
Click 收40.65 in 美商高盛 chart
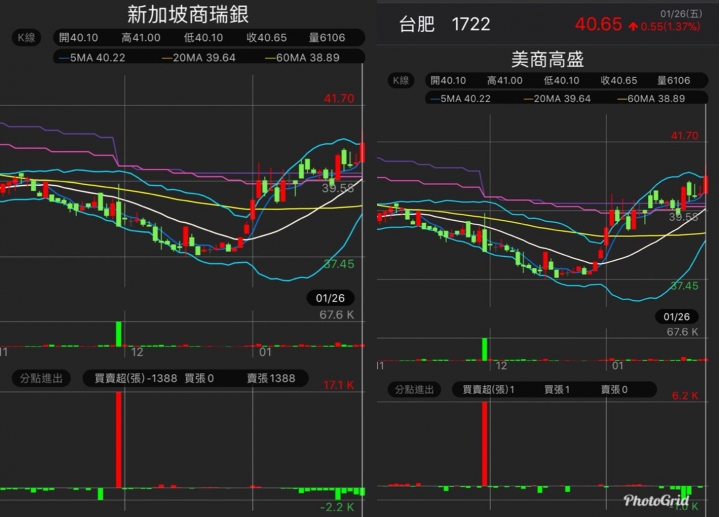[619, 81]
